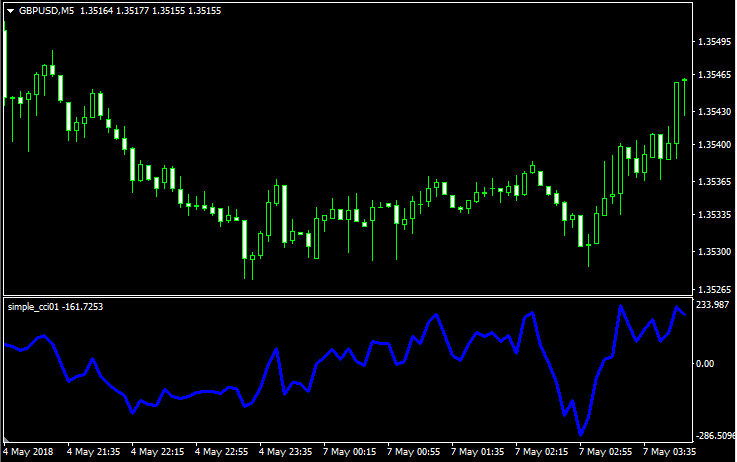Screen dimensions: 737x462
Task: Click the -286.5096 indicator scale value
Action: [714, 436]
